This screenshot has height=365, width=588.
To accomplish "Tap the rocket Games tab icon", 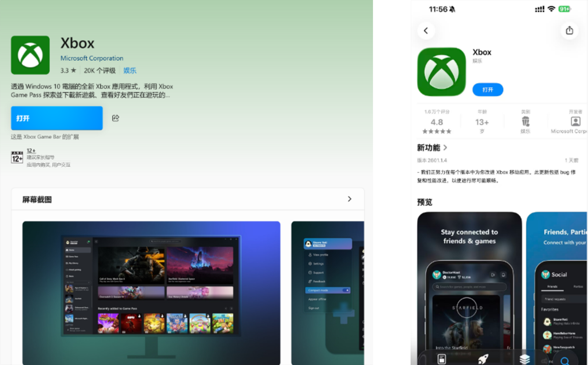I will 483,358.
